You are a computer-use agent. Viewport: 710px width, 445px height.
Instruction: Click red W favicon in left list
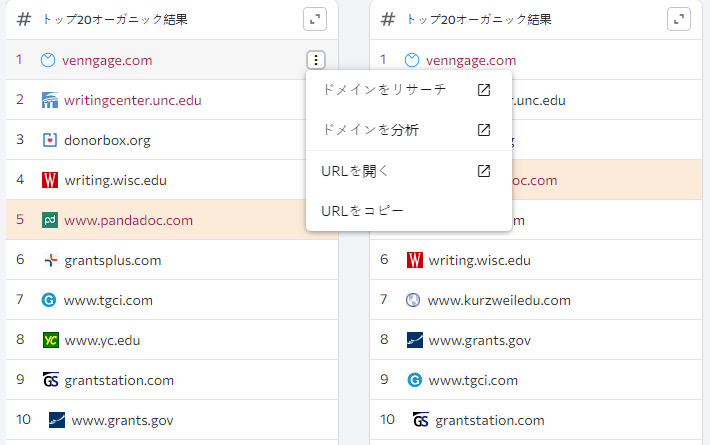(50, 180)
